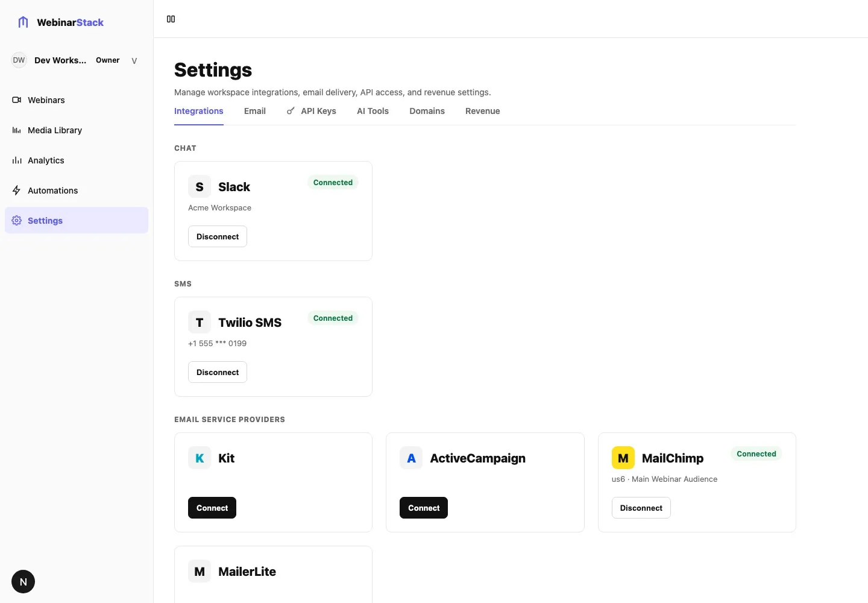
Task: Open Webinars in the sidebar
Action: click(x=77, y=100)
